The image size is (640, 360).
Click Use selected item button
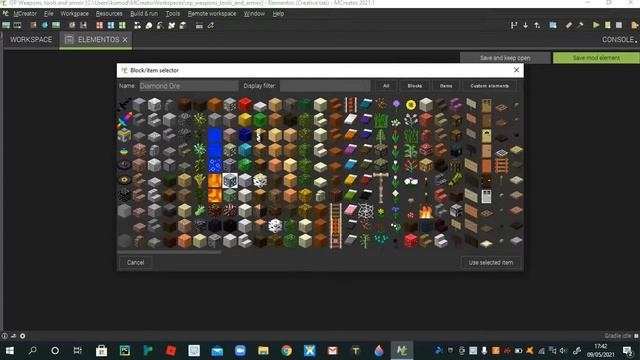(x=491, y=262)
